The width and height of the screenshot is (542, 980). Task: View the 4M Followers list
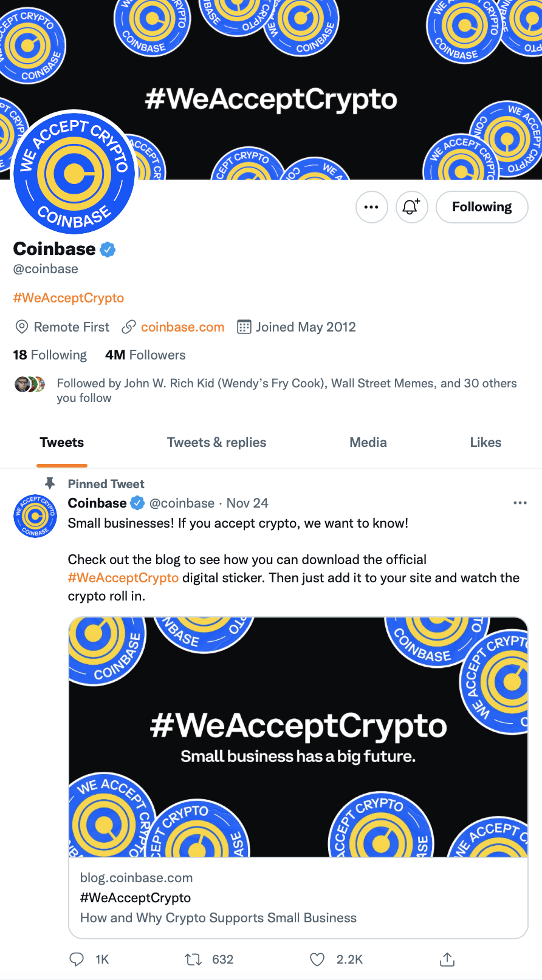[x=145, y=355]
